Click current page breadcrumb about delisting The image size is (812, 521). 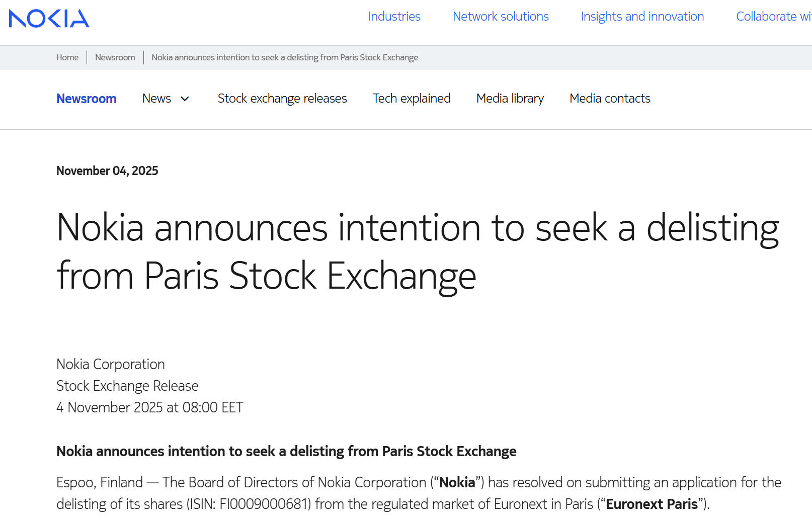click(x=285, y=57)
